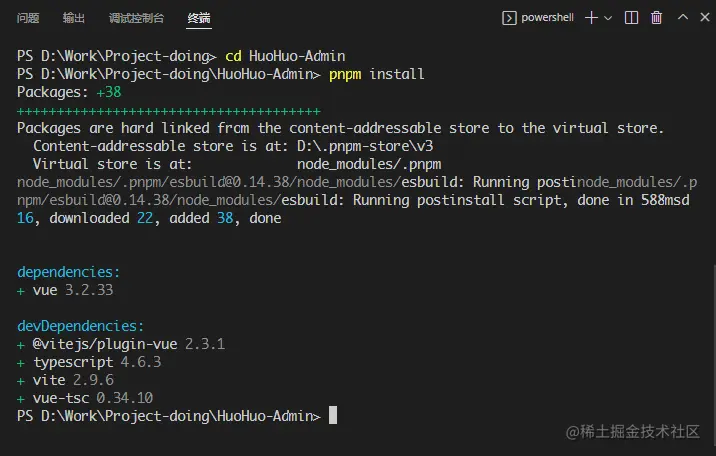Click the powershell terminal label

point(547,17)
